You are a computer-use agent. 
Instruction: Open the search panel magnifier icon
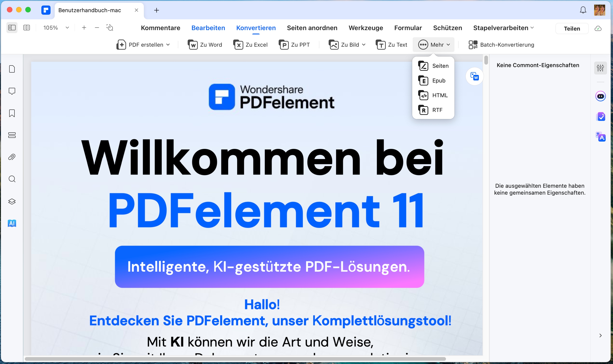pos(12,179)
